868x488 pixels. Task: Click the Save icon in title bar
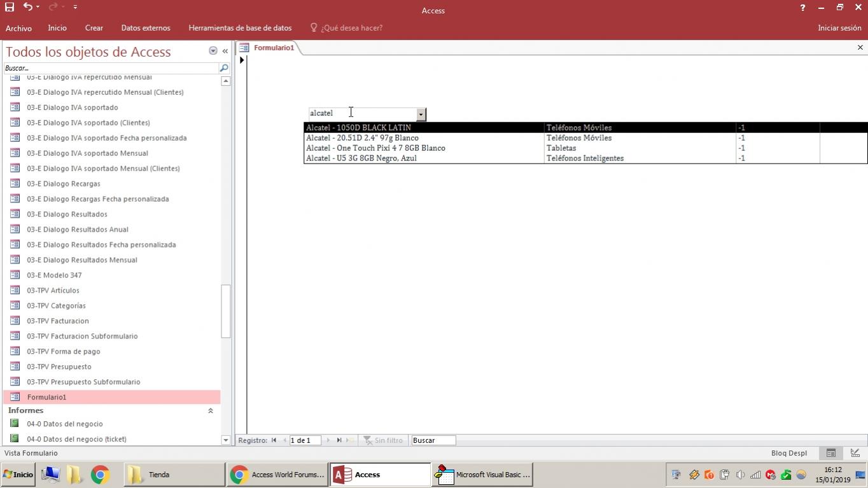click(9, 7)
